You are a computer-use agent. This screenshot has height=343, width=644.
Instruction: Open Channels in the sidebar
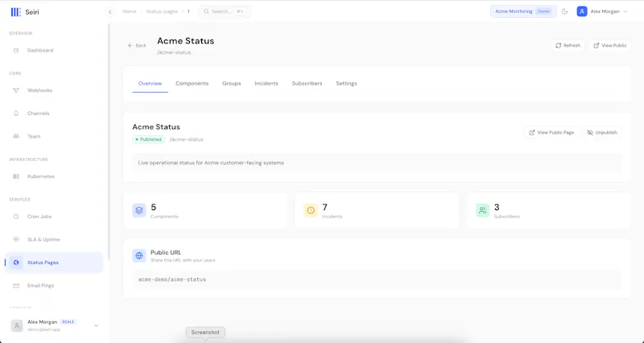pos(53,114)
